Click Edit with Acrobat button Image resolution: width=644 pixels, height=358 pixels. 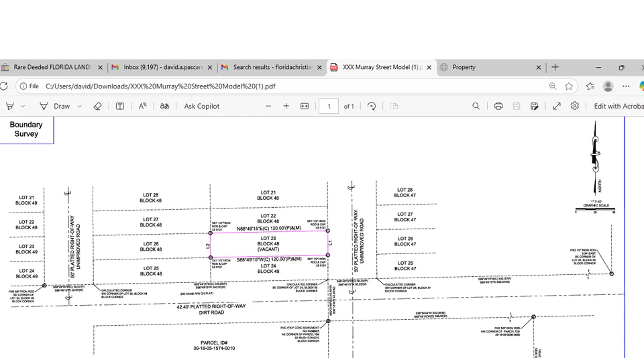[618, 106]
